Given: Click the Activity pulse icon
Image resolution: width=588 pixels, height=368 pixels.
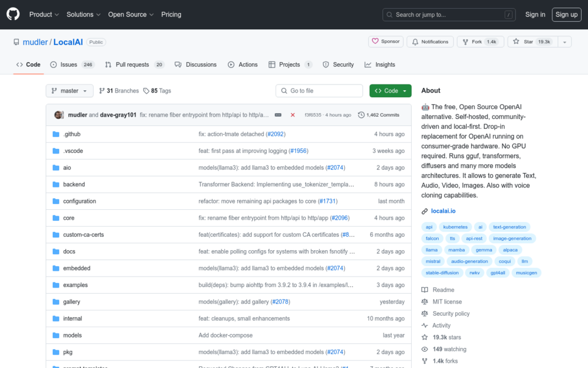Looking at the screenshot, I should (x=424, y=325).
